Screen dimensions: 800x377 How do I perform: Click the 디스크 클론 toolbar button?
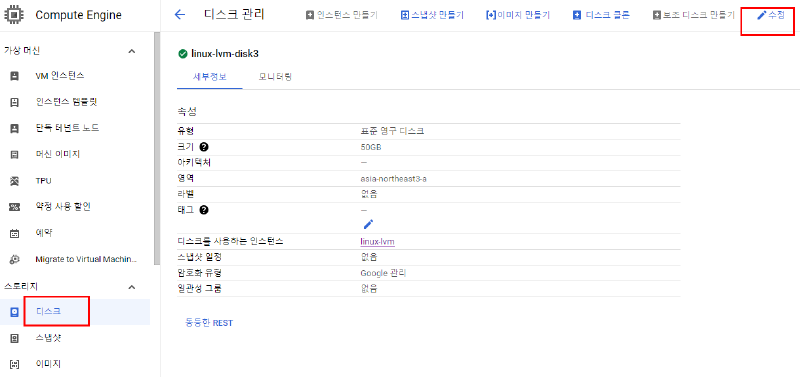point(601,15)
